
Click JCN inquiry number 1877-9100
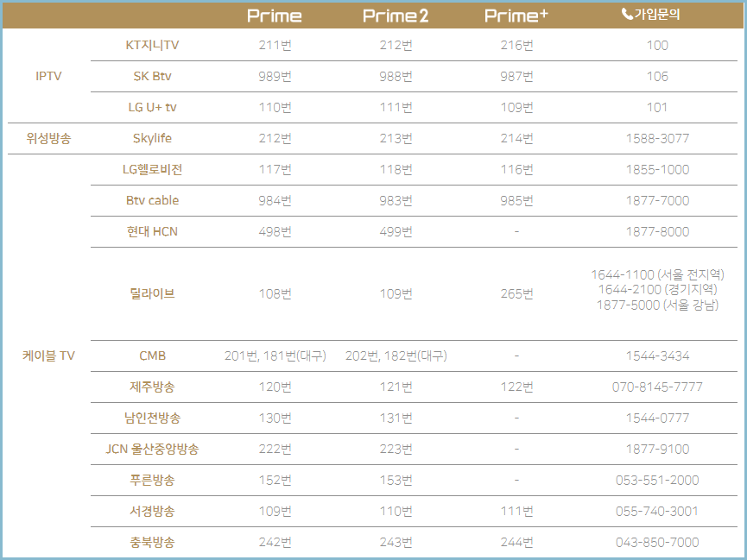click(657, 449)
